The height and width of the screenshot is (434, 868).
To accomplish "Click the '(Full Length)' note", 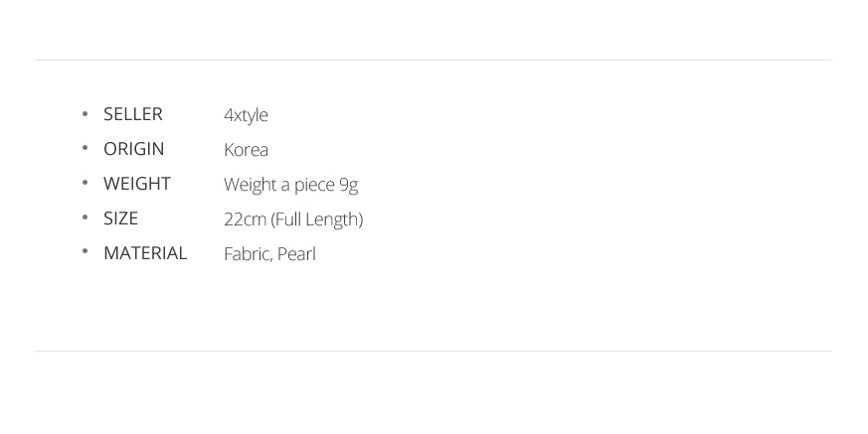I will [x=316, y=219].
